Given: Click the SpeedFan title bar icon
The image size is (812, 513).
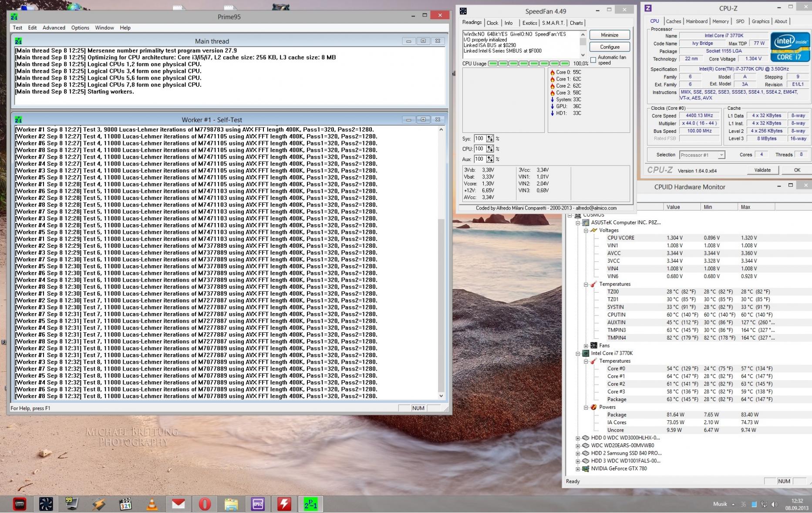Looking at the screenshot, I should [x=463, y=11].
